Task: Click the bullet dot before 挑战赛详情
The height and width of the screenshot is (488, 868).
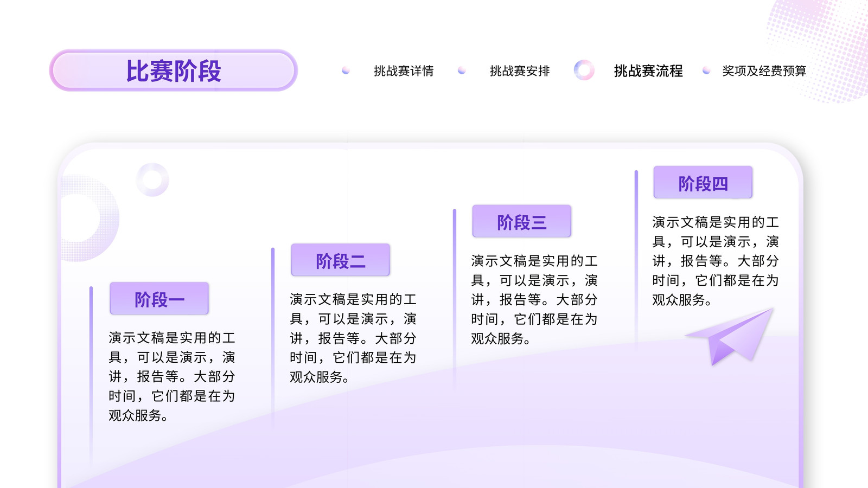Action: pos(346,70)
